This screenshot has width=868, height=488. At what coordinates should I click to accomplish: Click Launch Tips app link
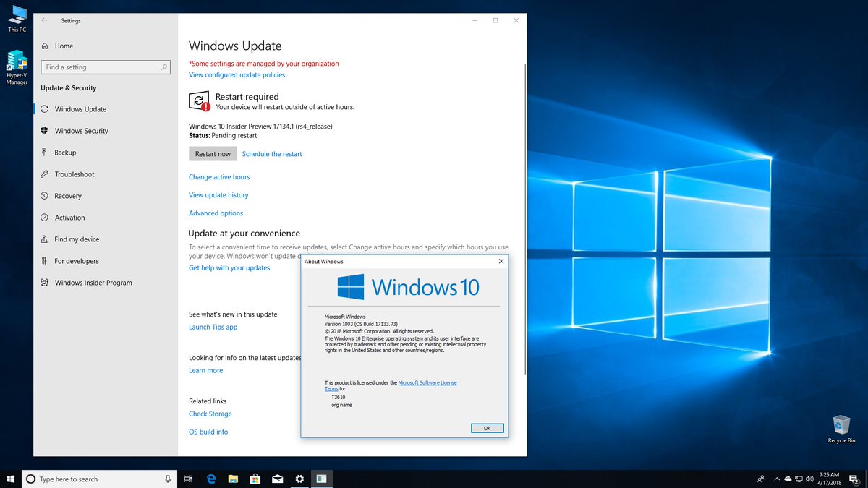pyautogui.click(x=213, y=328)
